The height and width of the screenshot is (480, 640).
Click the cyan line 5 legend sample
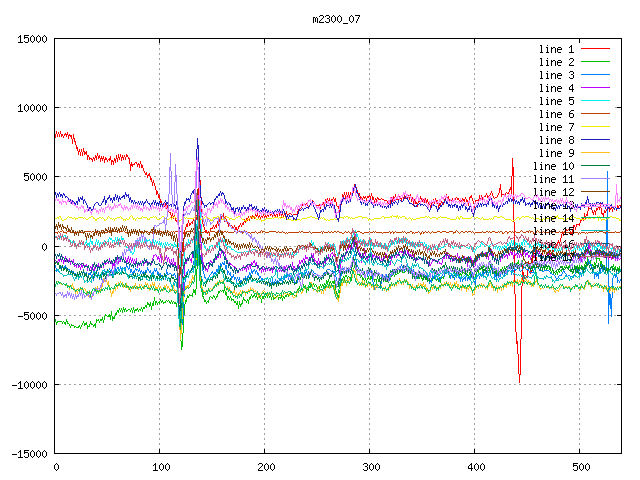[594, 101]
